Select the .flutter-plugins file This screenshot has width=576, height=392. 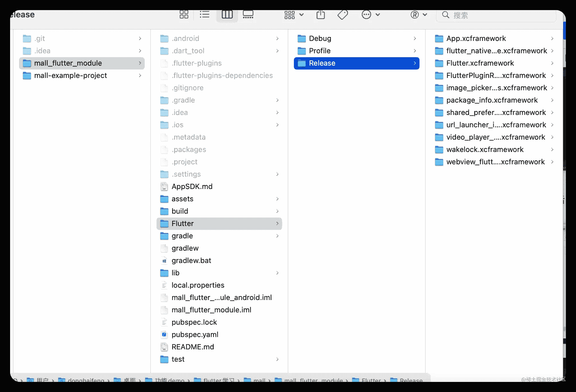[x=219, y=63]
